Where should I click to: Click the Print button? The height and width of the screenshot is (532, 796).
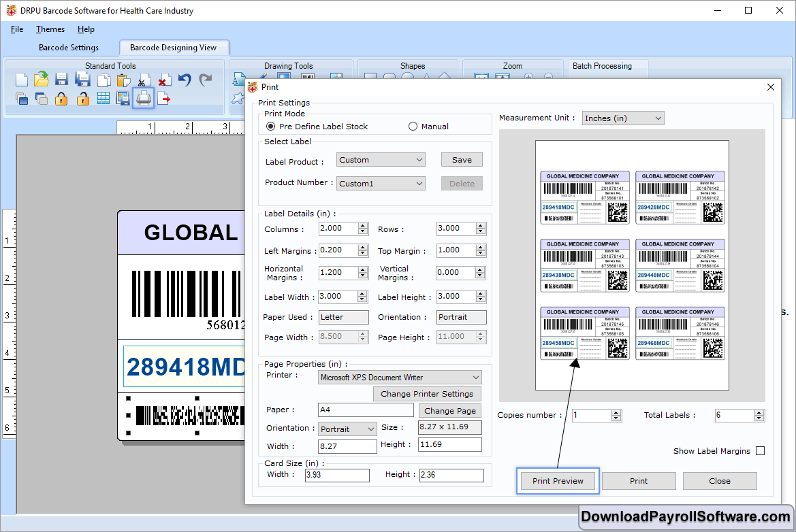pos(639,481)
